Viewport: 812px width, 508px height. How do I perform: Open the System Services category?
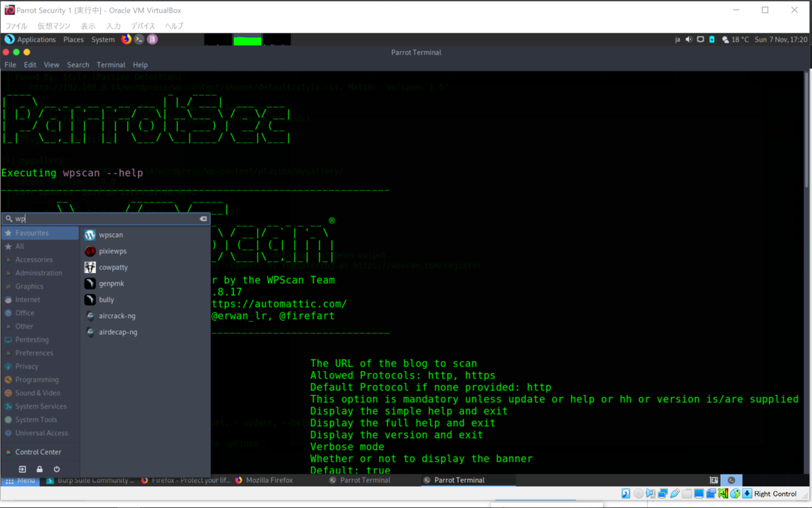point(40,406)
